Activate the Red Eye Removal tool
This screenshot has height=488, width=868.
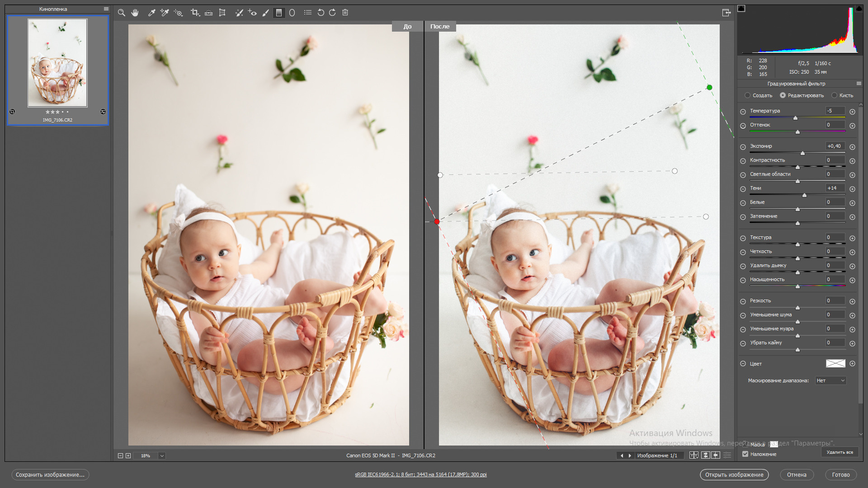pyautogui.click(x=253, y=13)
